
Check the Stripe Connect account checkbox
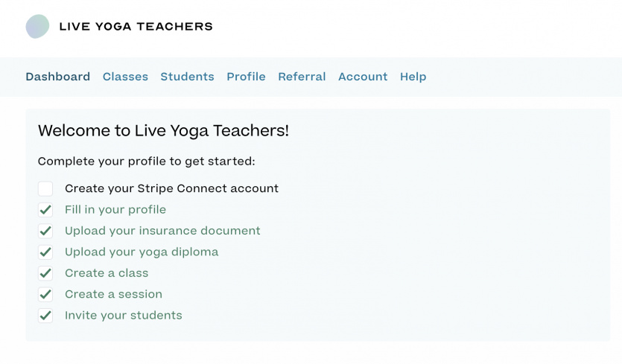coord(45,189)
